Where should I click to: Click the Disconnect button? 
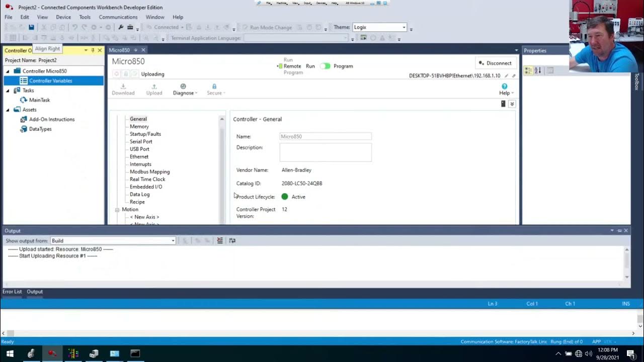[495, 63]
